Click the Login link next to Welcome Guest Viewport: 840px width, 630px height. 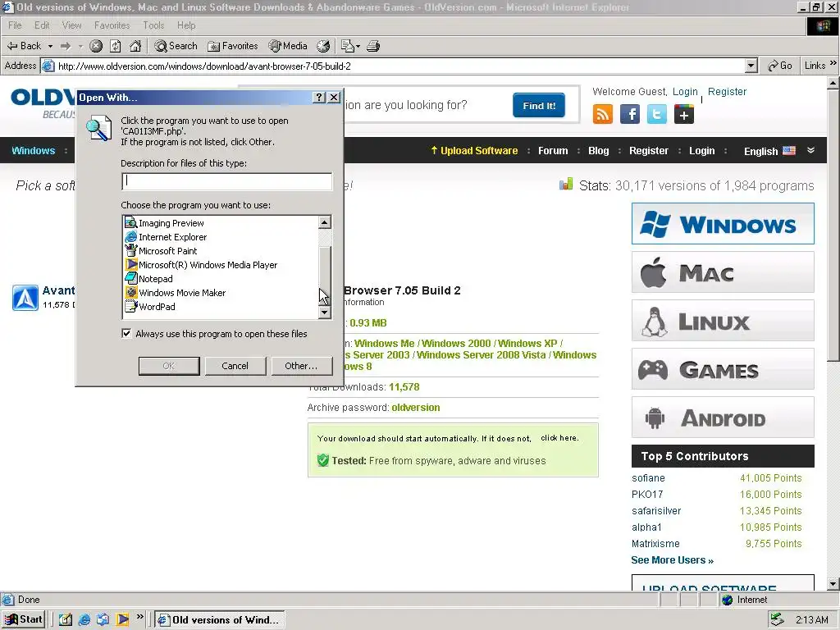(685, 92)
